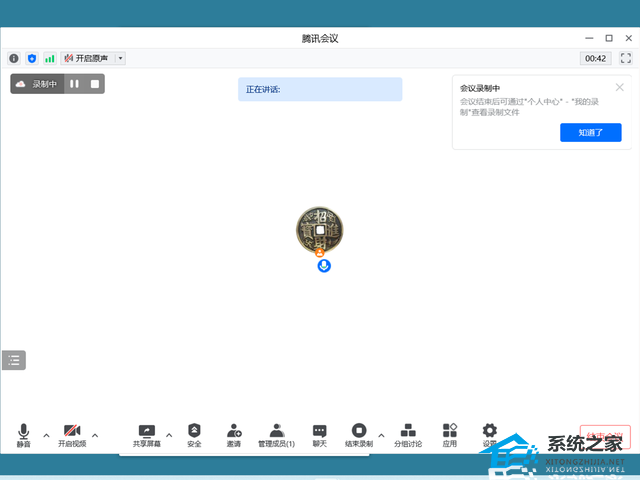Open the 设置 settings gear

489,435
